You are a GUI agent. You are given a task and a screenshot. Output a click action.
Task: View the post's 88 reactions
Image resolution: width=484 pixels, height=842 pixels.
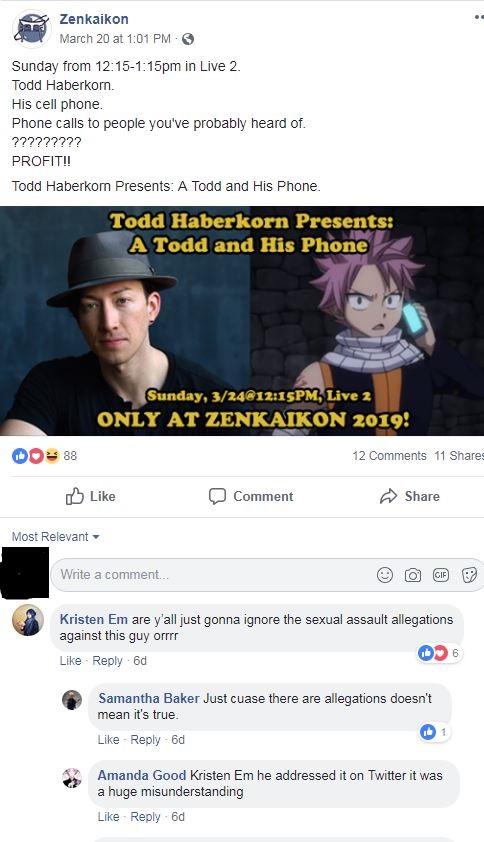(45, 456)
